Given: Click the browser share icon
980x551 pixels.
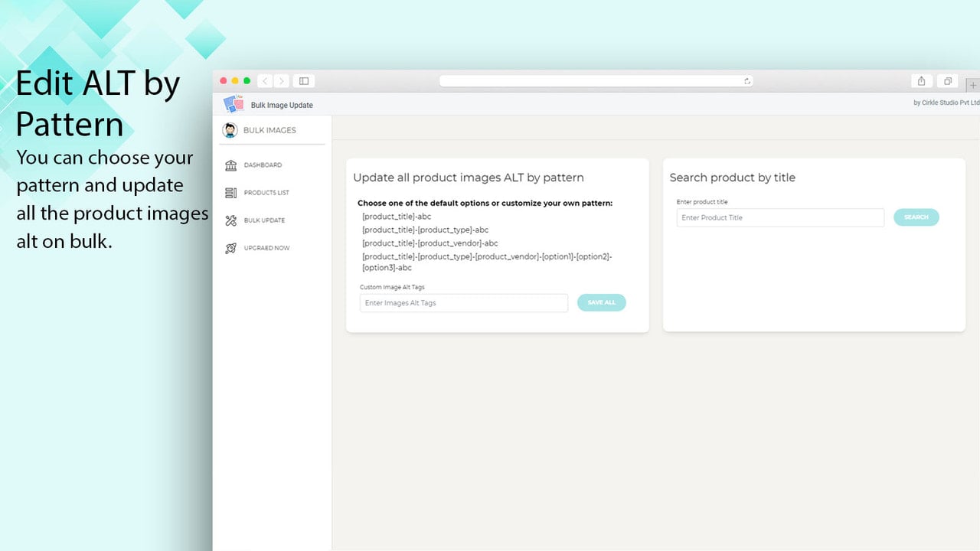Looking at the screenshot, I should (x=922, y=80).
